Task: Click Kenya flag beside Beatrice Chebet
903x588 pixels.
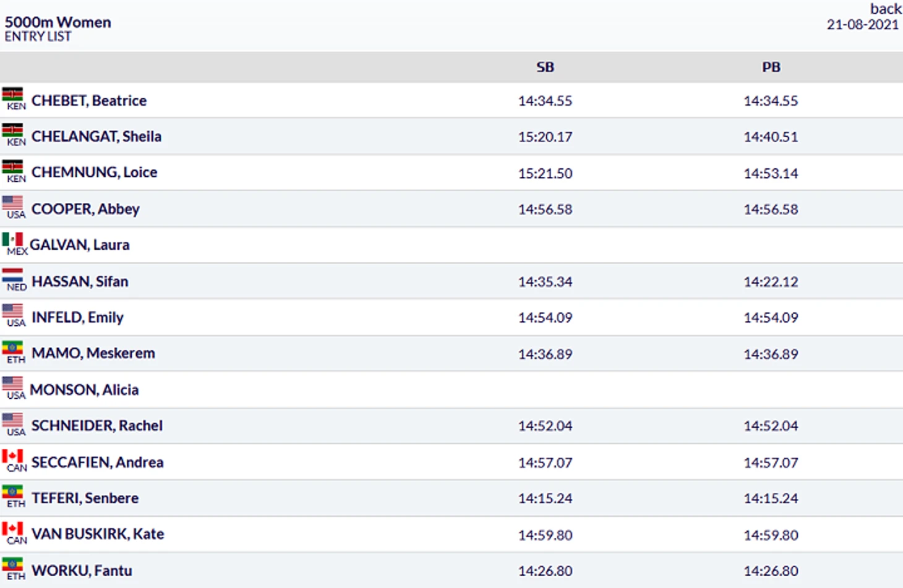Action: pos(12,95)
